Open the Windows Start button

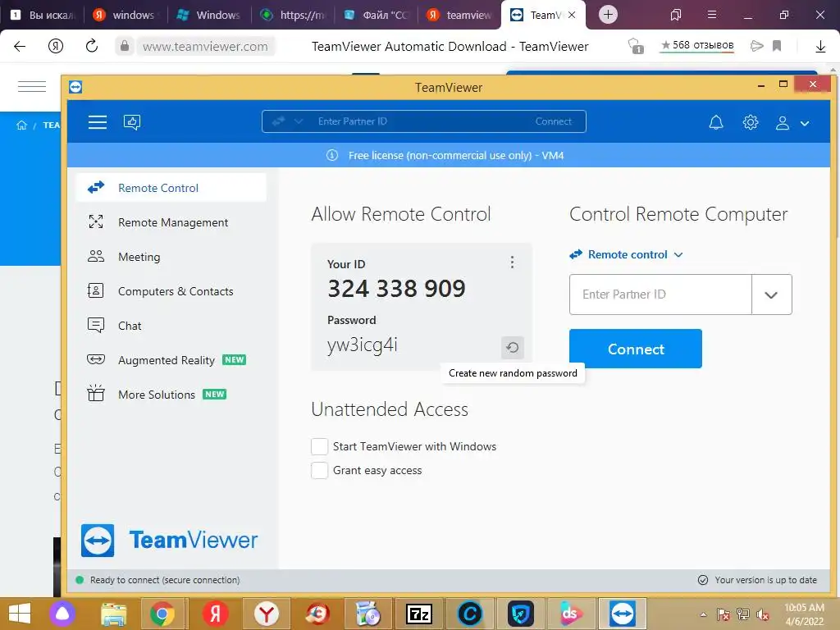(x=20, y=614)
